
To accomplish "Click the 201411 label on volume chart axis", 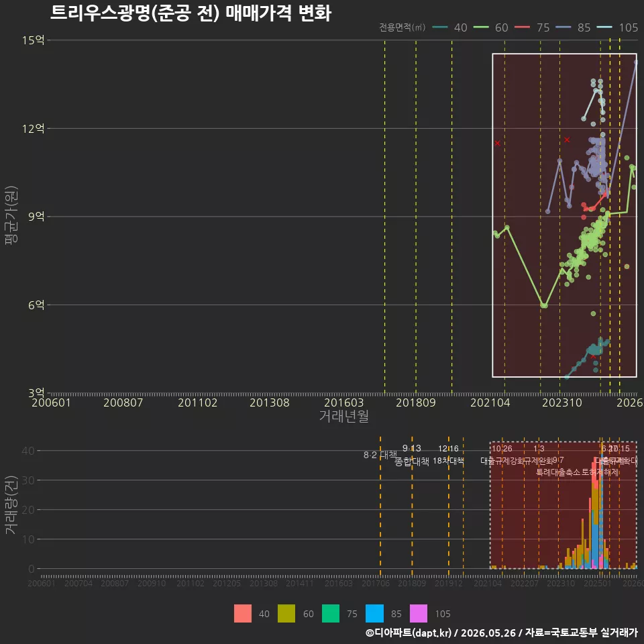I will [x=299, y=583].
